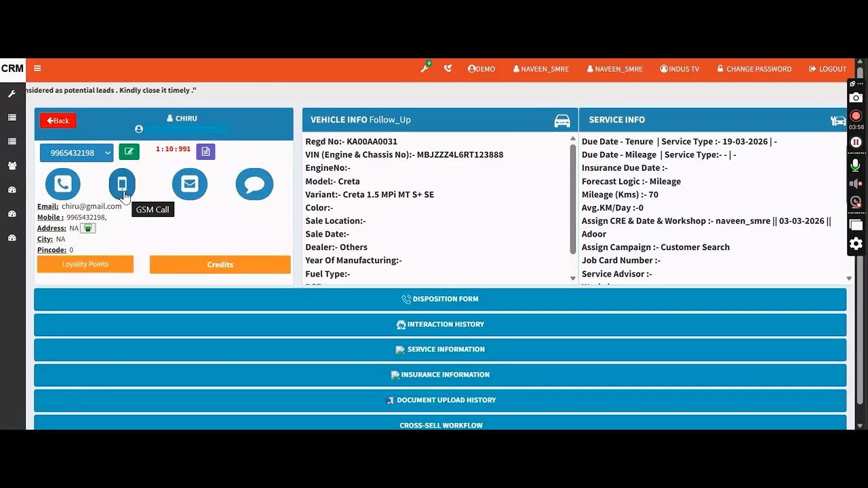This screenshot has width=868, height=488.
Task: Toggle system speaker audio in recorder toolbar
Action: pyautogui.click(x=856, y=184)
